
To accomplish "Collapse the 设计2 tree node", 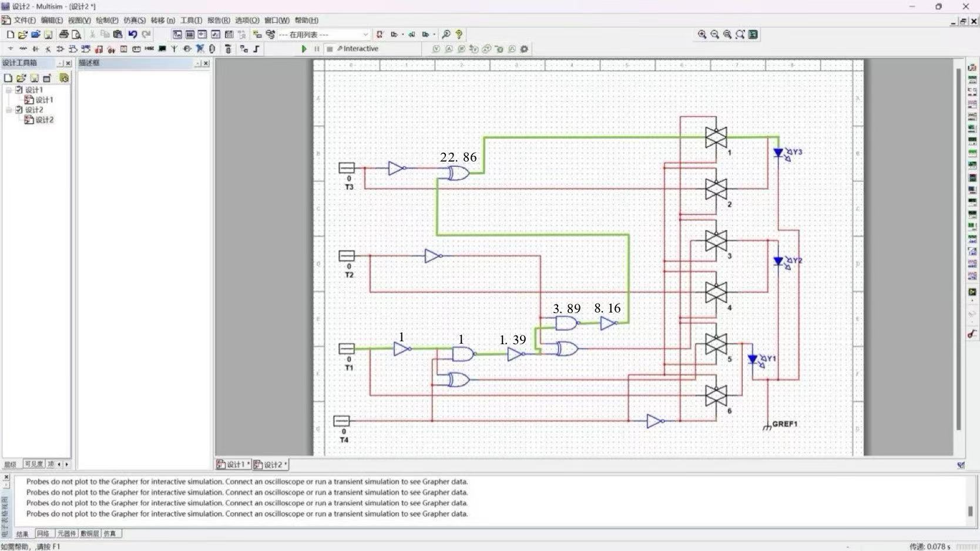I will pos(9,110).
